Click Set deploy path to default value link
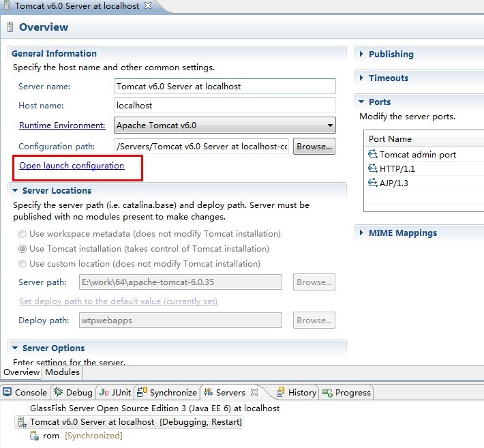 coord(118,301)
